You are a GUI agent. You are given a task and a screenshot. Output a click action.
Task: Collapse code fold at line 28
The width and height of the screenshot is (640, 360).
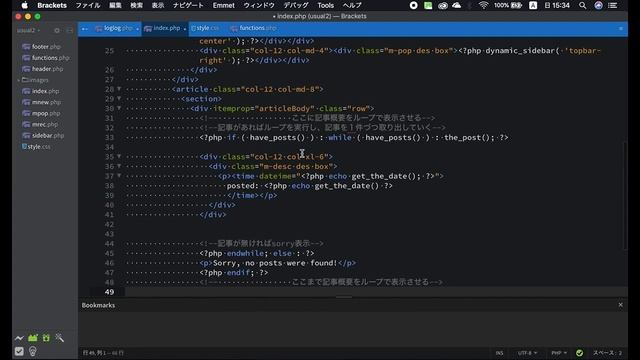[x=119, y=89]
